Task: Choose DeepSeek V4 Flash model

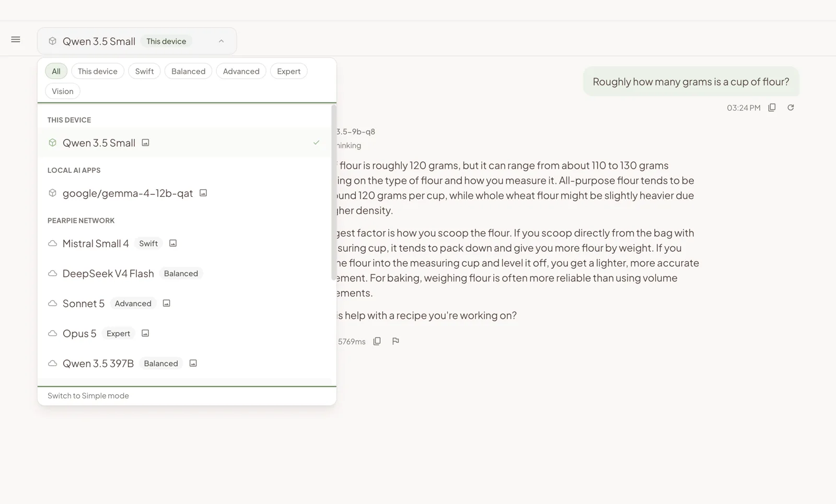Action: (184, 274)
